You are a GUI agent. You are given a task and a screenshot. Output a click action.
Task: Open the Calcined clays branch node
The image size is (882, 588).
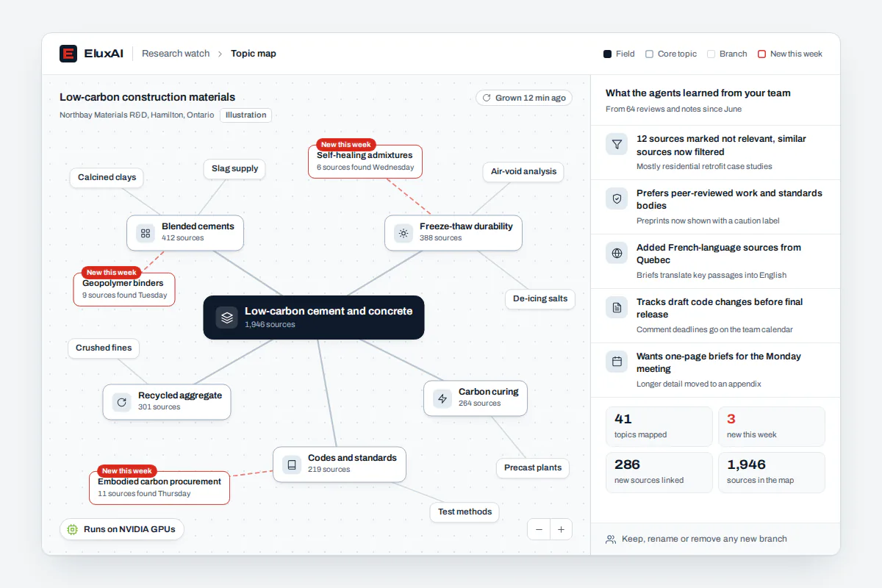point(107,177)
